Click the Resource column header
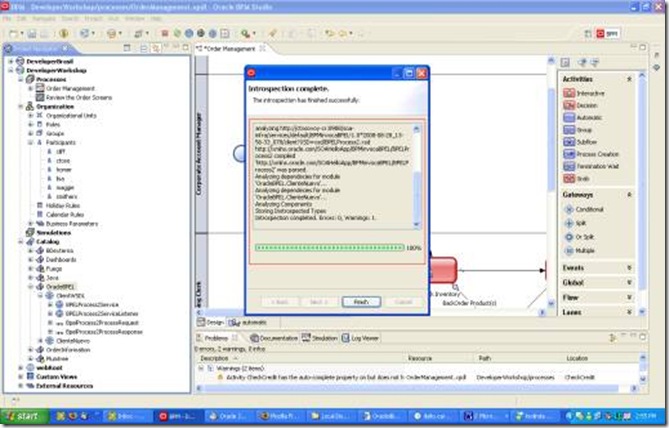This screenshot has height=428, width=669. click(420, 358)
